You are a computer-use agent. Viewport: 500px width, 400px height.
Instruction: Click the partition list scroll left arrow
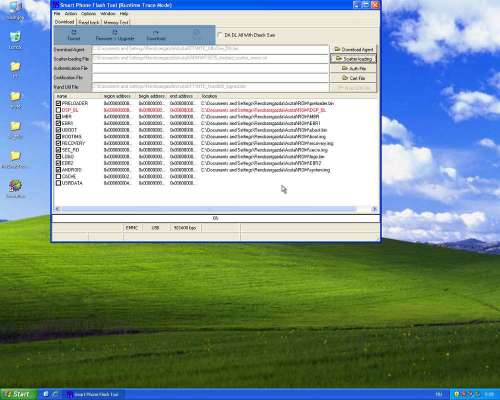pos(57,209)
